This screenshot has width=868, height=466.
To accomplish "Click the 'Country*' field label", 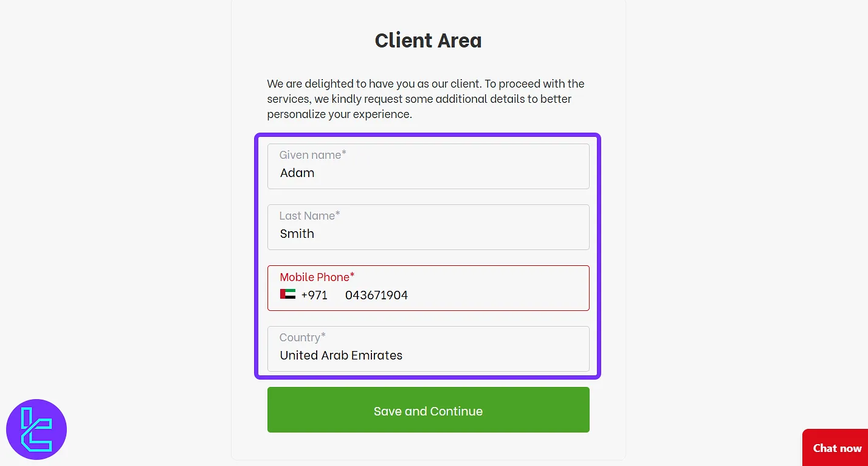I will 302,337.
